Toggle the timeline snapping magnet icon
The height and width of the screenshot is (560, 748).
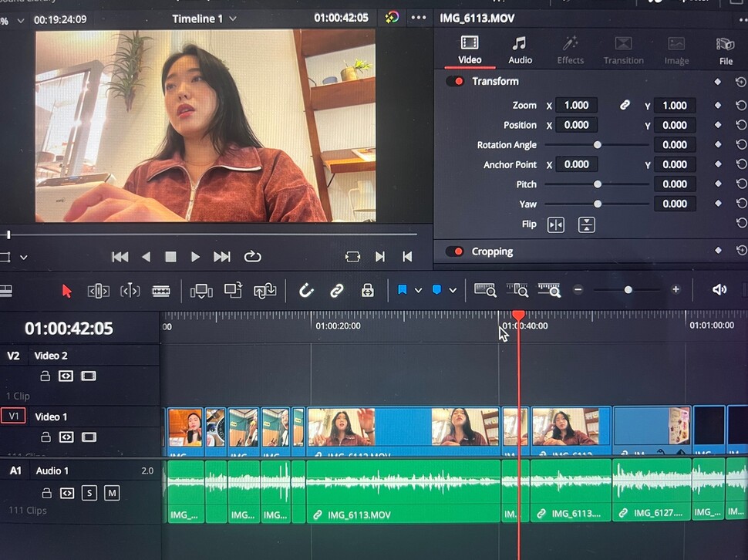pos(305,291)
